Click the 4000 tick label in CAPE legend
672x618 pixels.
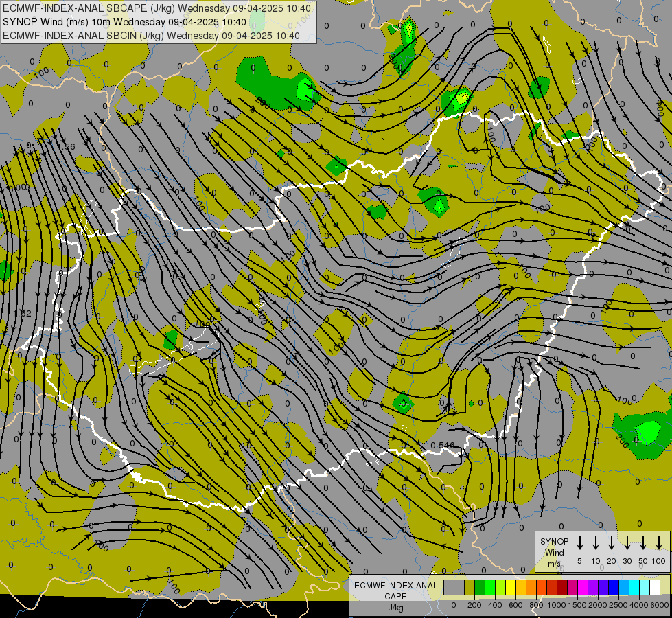(x=639, y=605)
